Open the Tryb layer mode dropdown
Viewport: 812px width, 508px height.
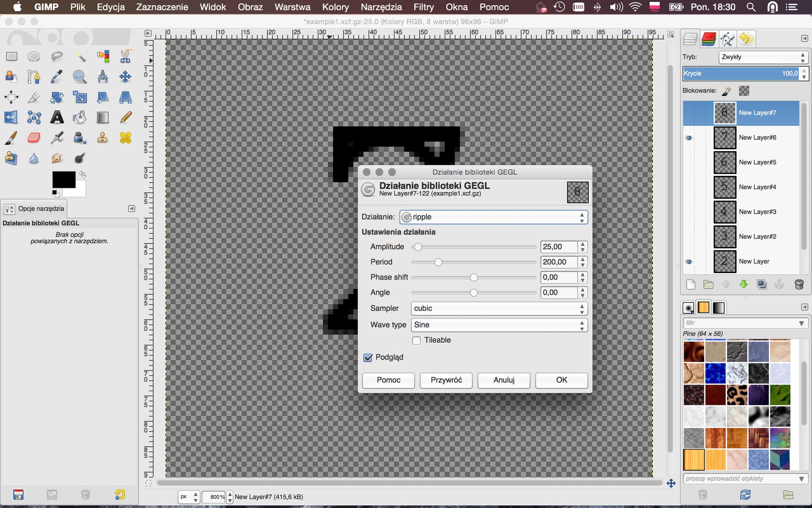tap(763, 57)
